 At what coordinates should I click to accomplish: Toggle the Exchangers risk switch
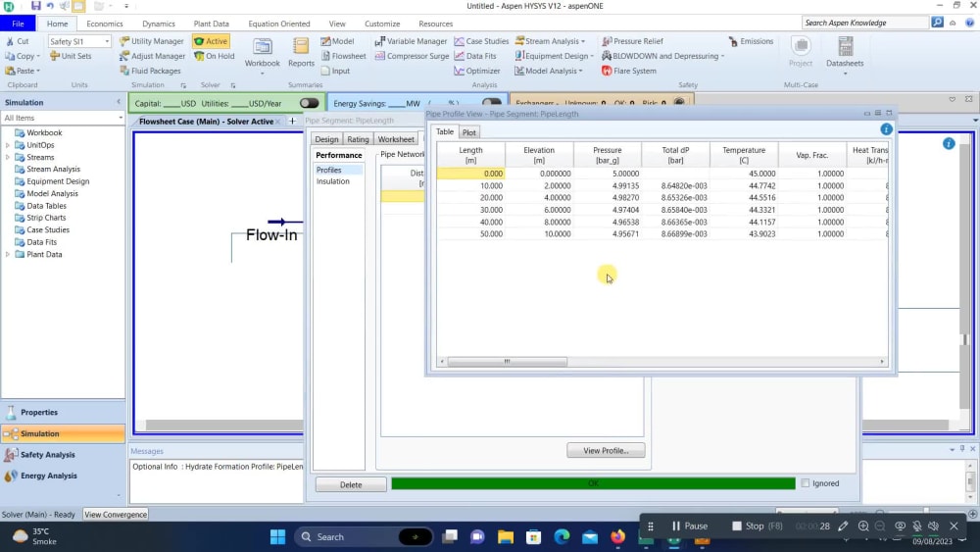point(679,103)
